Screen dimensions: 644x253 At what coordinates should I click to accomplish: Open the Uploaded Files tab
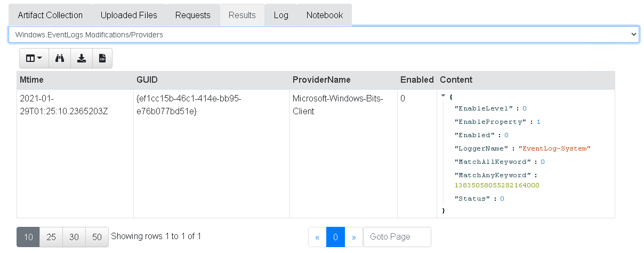point(128,15)
